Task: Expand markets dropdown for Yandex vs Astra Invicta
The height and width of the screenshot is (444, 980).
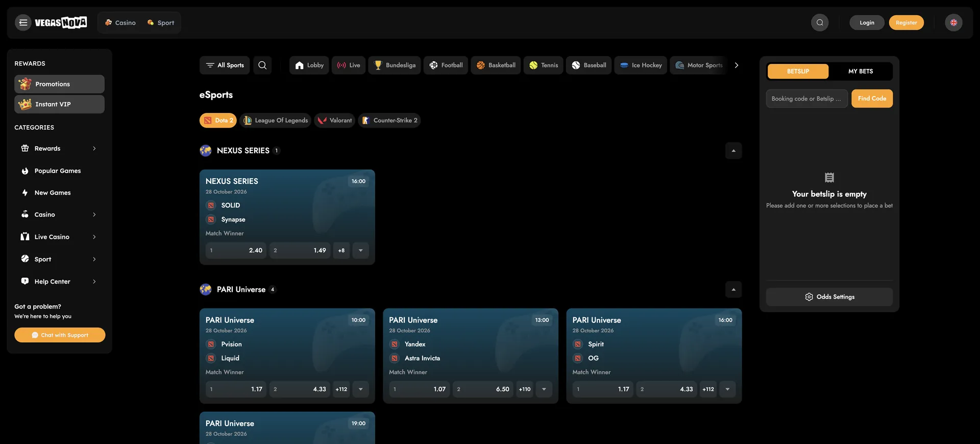Action: 544,389
